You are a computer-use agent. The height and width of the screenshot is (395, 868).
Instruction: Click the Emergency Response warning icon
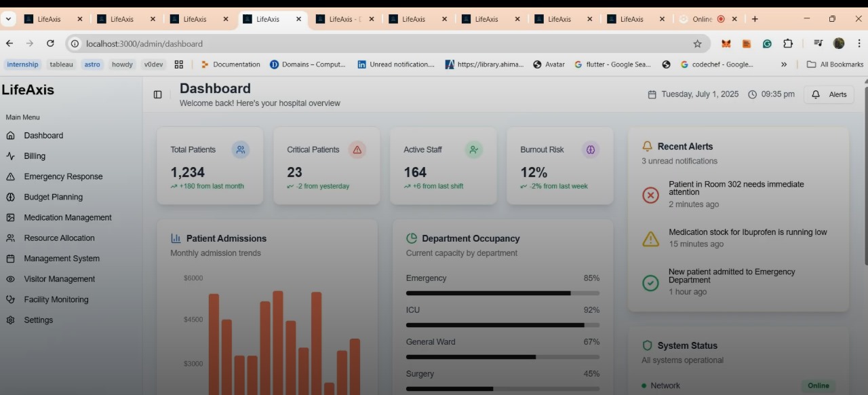pyautogui.click(x=10, y=176)
